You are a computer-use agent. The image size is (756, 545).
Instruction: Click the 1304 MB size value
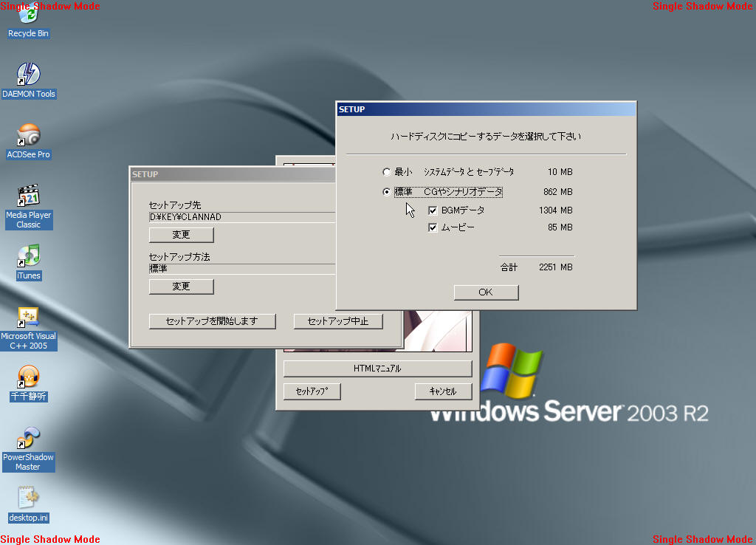coord(555,210)
